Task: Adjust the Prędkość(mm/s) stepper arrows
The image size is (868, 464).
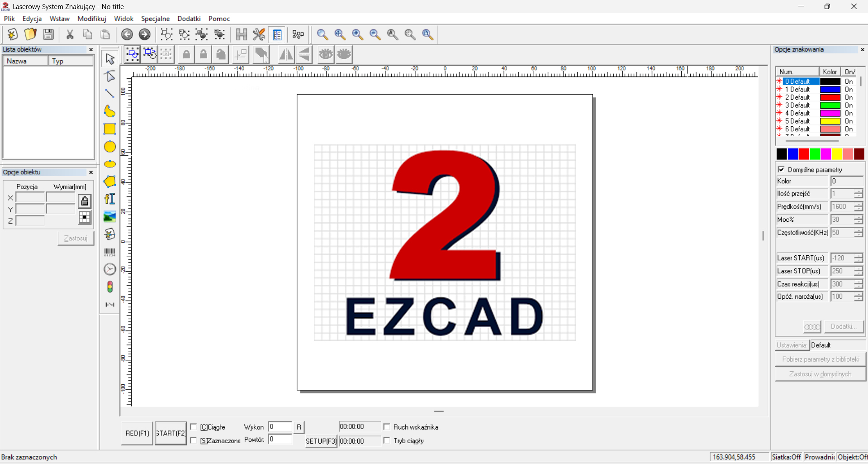Action: coord(859,207)
